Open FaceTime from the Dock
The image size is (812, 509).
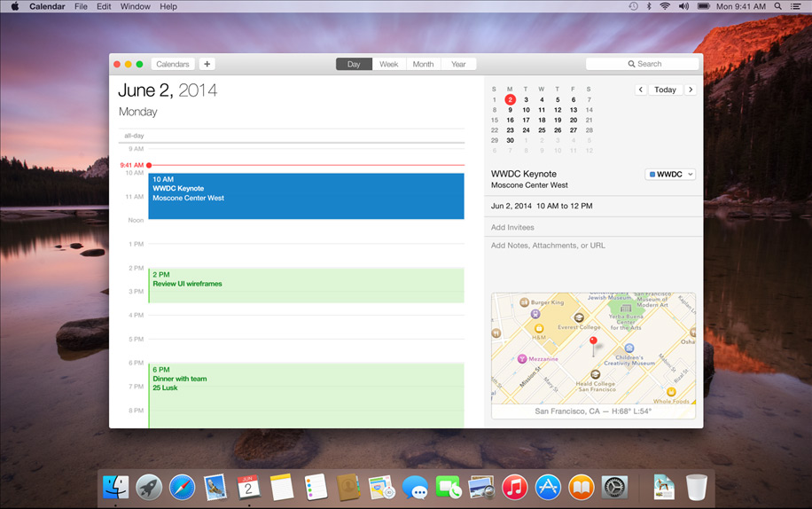pyautogui.click(x=449, y=488)
